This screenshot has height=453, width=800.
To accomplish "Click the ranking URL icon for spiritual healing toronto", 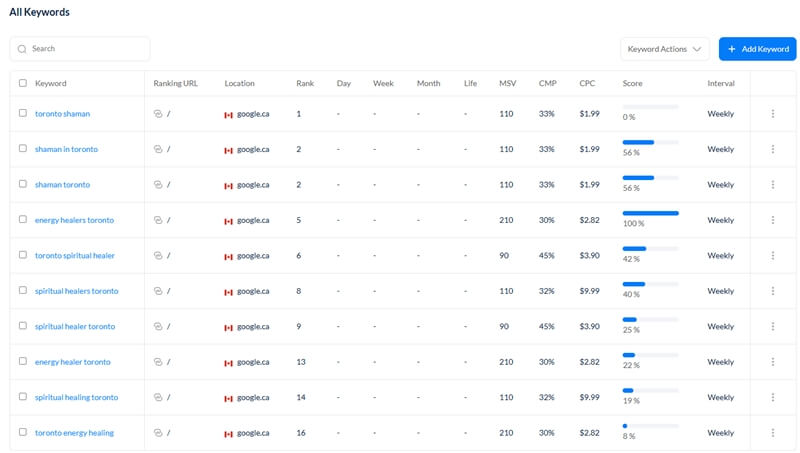I will tap(158, 398).
